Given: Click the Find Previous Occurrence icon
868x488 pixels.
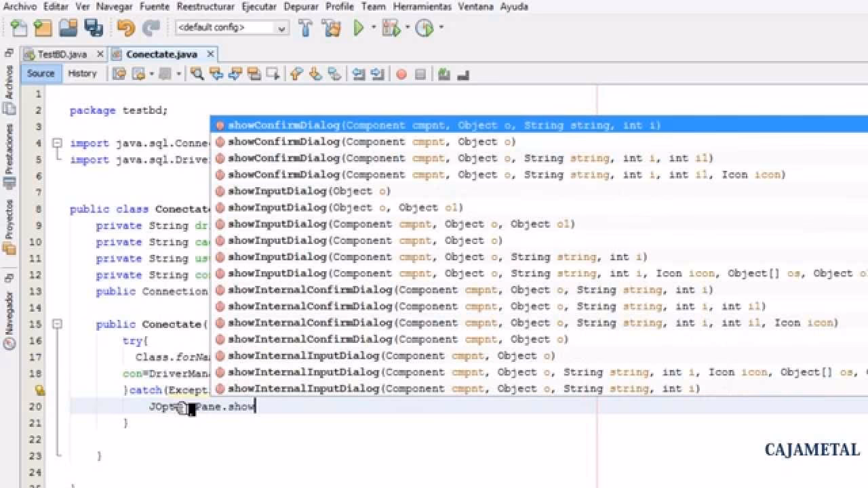Looking at the screenshot, I should 216,74.
